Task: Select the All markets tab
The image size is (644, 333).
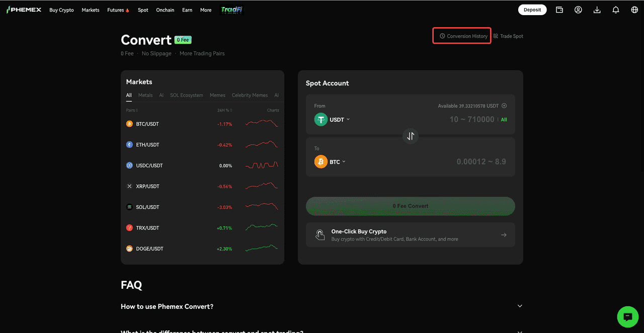Action: pos(129,95)
